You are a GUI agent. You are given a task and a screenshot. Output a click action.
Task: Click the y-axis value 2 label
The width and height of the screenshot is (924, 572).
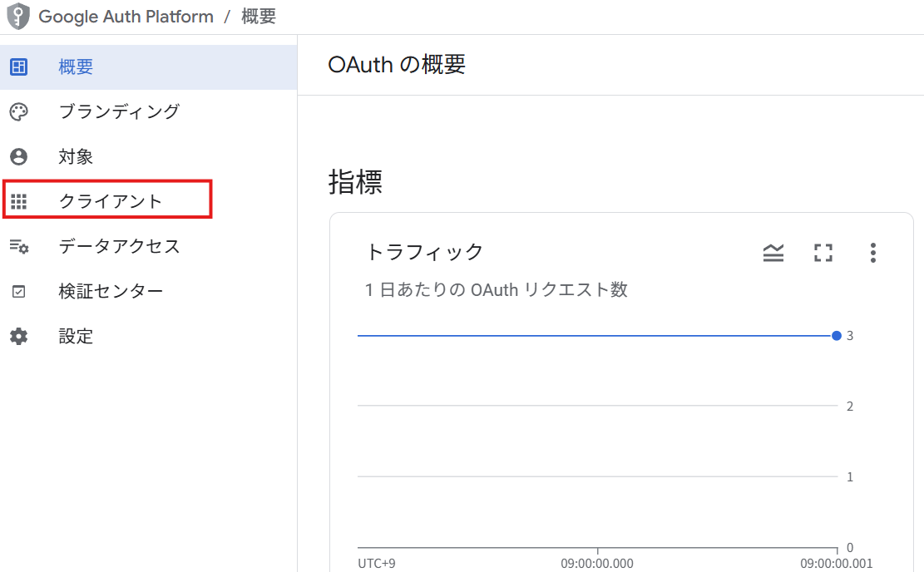(x=850, y=406)
